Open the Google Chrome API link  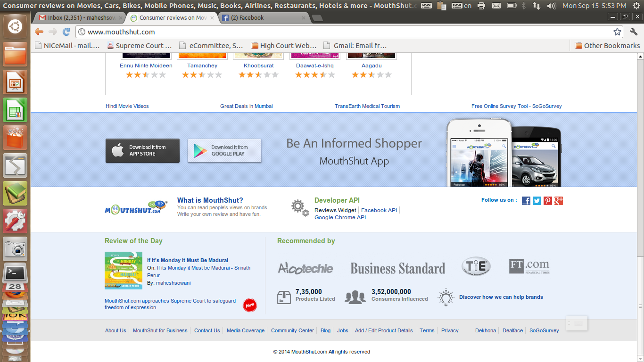[x=340, y=217]
